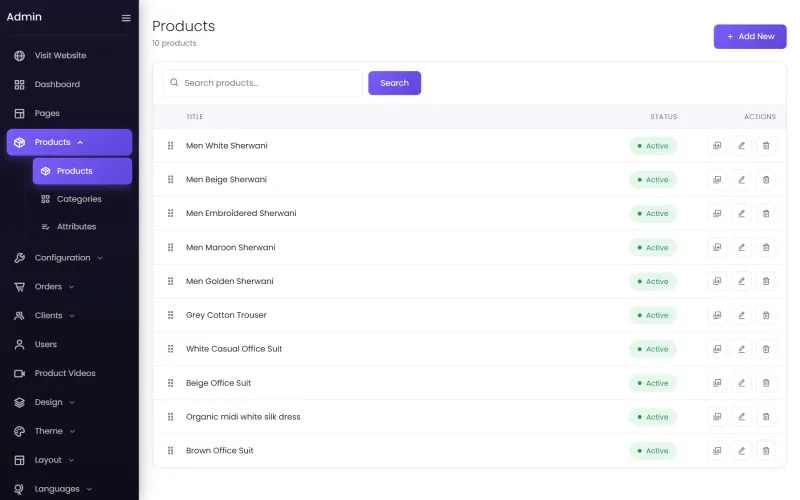Image resolution: width=800 pixels, height=500 pixels.
Task: Grab drag handle of Men White Sherwani
Action: (x=170, y=146)
